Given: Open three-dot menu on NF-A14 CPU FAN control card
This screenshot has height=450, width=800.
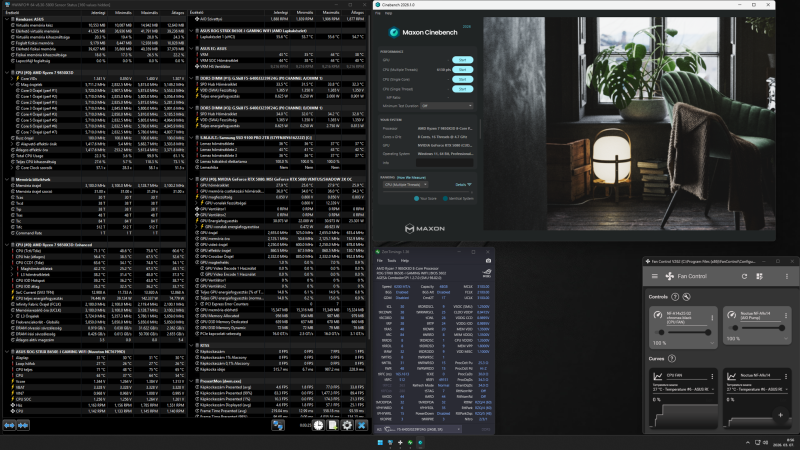Looking at the screenshot, I should tap(712, 317).
